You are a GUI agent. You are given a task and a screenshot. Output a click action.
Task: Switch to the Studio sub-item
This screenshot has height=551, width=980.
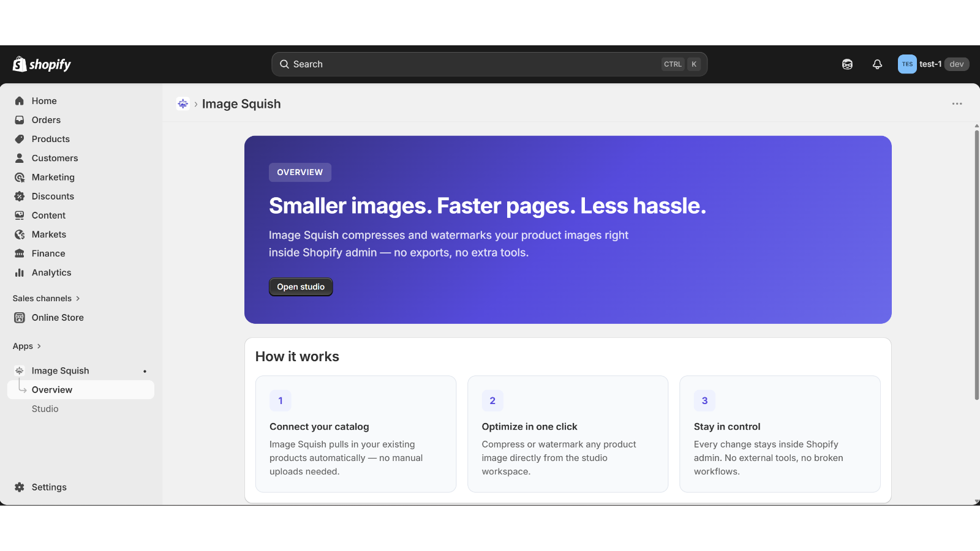[x=81, y=409]
